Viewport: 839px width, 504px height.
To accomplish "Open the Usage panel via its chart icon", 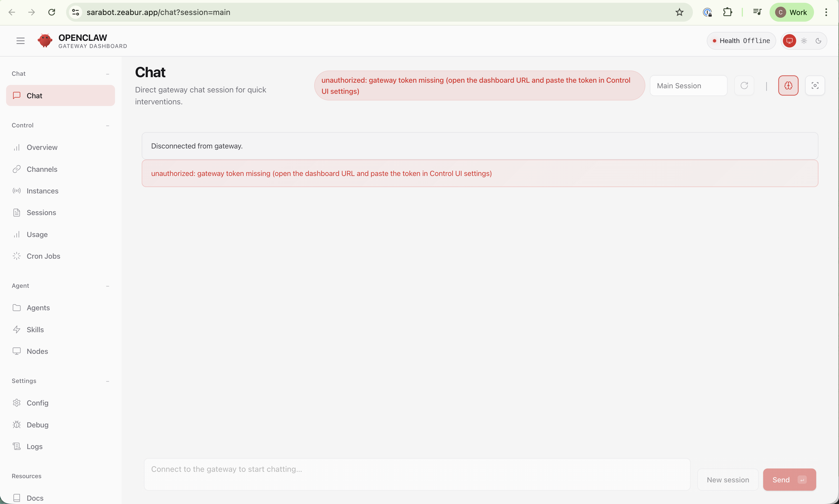I will pos(17,234).
